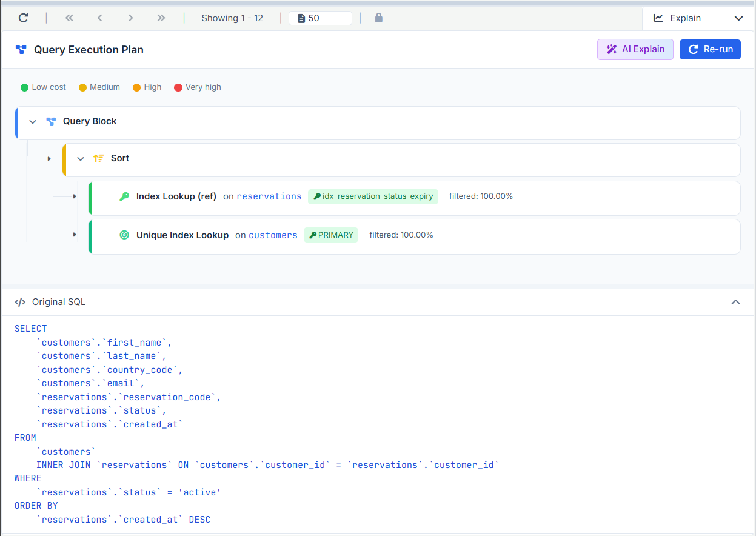Click the SELECT keyword in SQL

(30, 329)
